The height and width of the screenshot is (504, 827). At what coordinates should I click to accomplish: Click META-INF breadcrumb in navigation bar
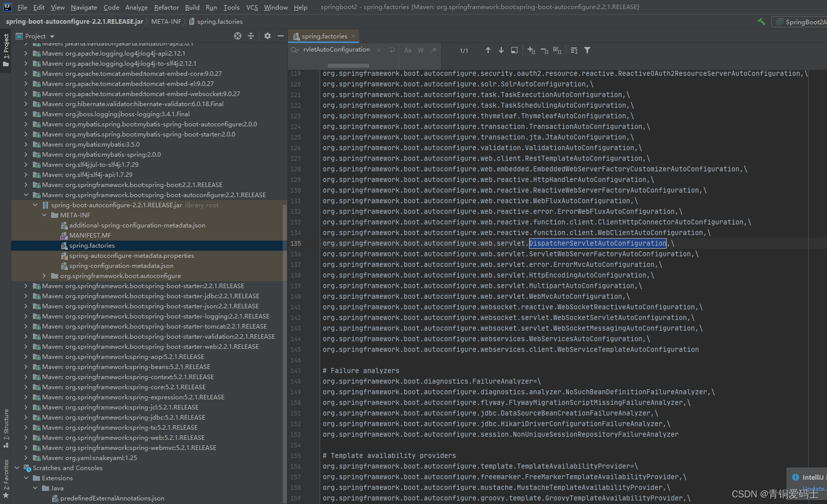tap(166, 21)
